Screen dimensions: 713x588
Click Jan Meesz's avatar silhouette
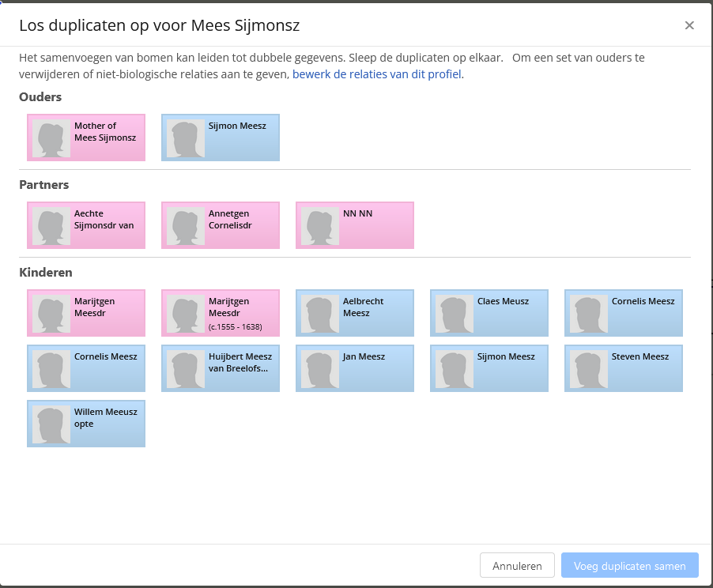click(321, 369)
